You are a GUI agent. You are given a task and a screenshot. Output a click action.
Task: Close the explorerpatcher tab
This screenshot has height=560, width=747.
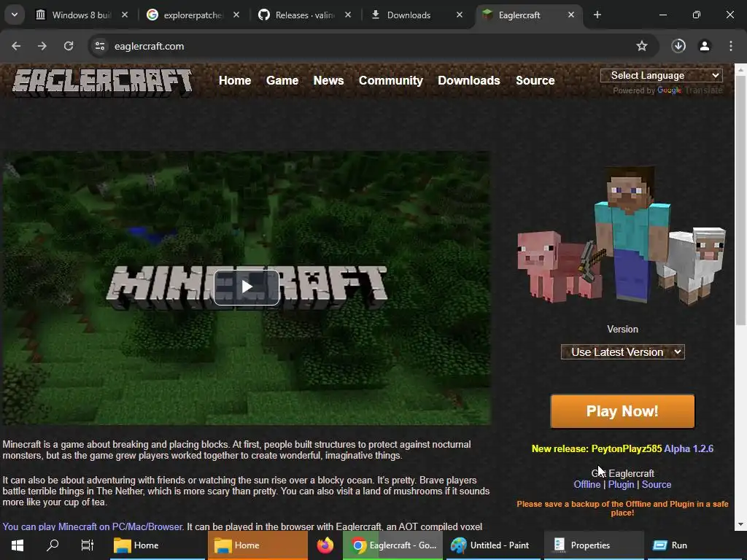(x=236, y=15)
